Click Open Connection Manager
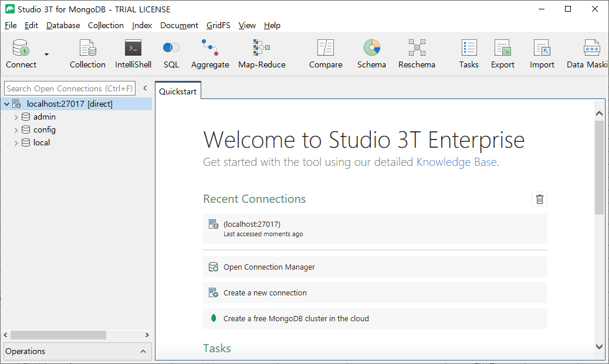The height and width of the screenshot is (364, 609). tap(375, 267)
